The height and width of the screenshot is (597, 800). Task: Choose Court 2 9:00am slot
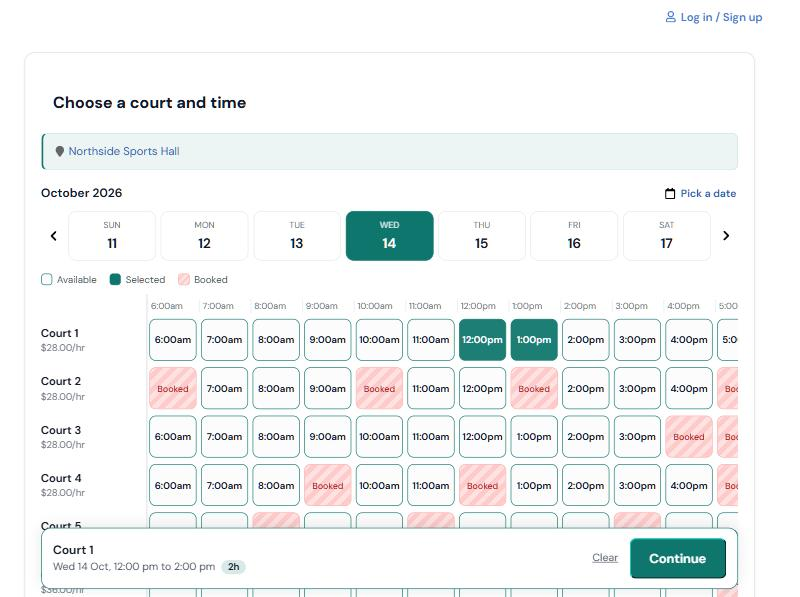pos(328,388)
